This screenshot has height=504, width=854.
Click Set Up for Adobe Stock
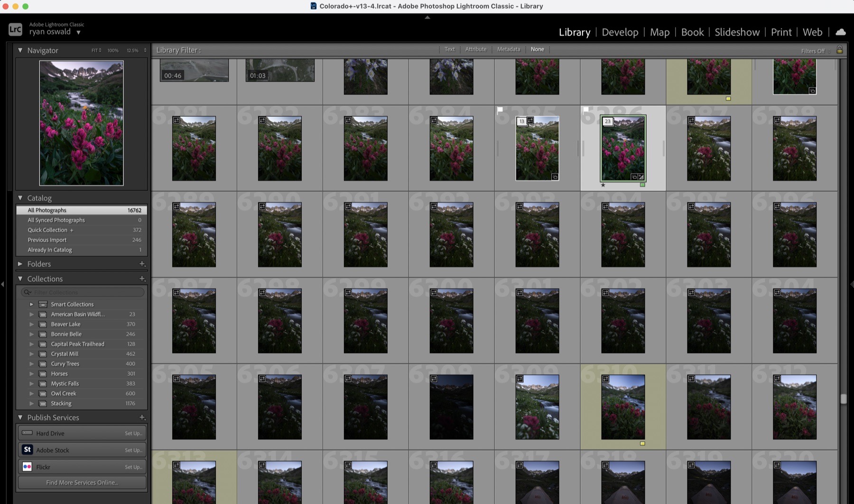point(133,450)
